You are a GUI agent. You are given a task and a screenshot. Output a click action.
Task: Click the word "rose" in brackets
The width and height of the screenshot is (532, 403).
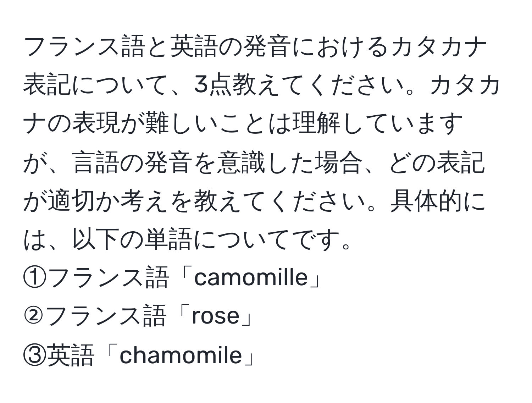pos(216,317)
